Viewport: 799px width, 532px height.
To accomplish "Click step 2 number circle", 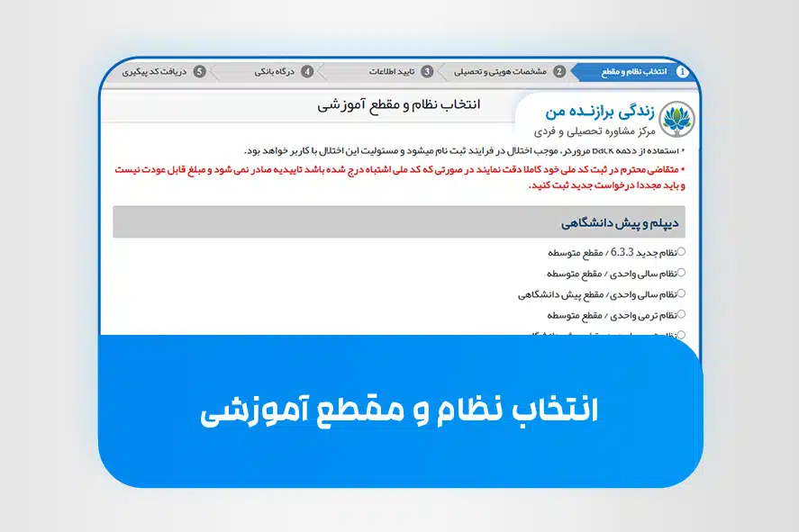I will click(x=559, y=72).
